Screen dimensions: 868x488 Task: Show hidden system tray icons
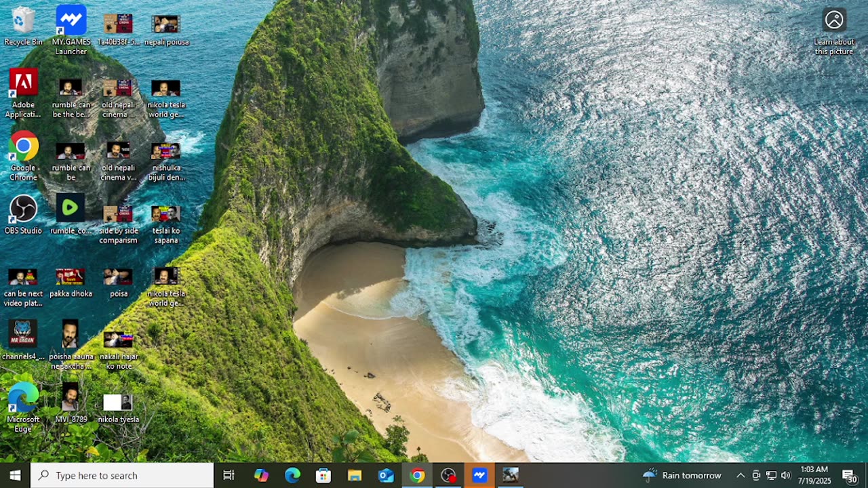[741, 475]
